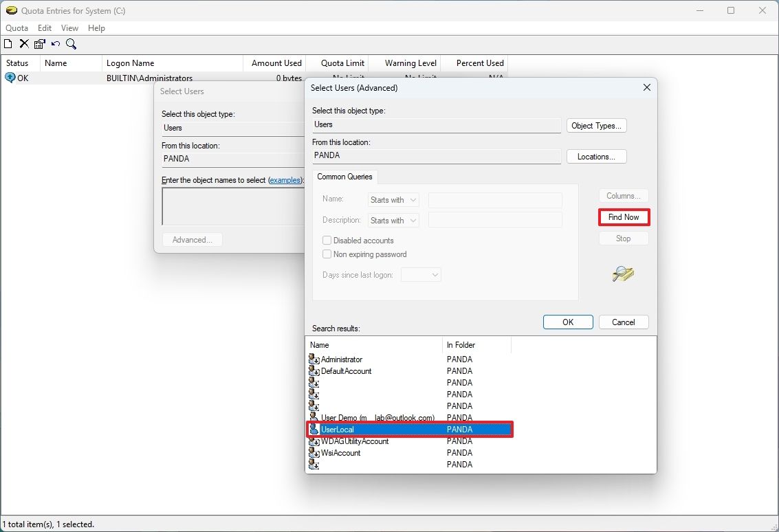Open the Description 'Starts with' dropdown
This screenshot has height=532, width=779.
[393, 220]
